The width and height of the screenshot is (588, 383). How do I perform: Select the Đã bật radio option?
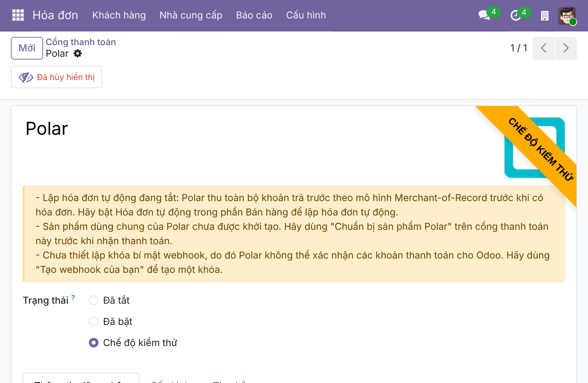point(94,321)
